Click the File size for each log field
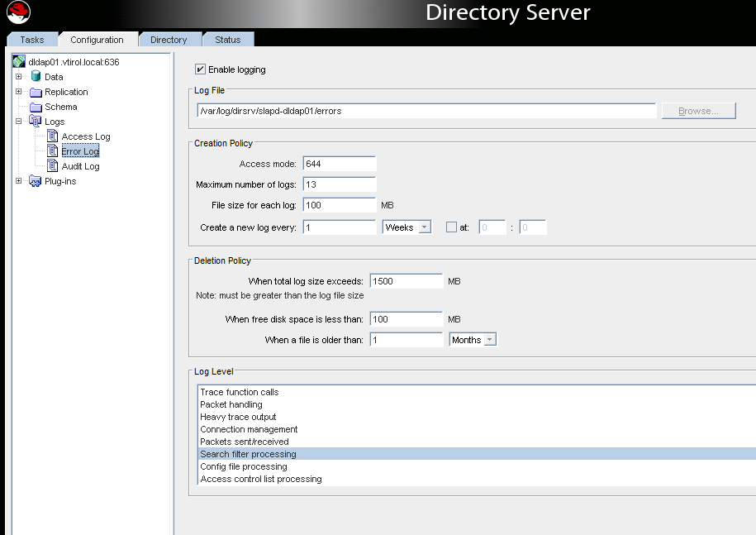 click(340, 205)
